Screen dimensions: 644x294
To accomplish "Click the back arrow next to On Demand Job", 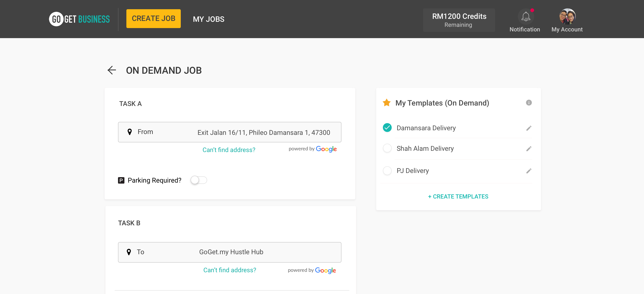I will pos(112,70).
